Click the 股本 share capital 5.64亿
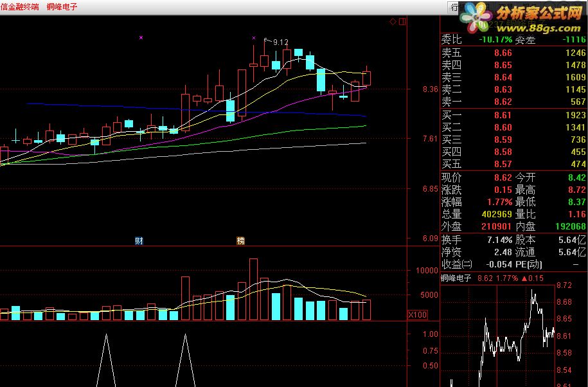This screenshot has height=387, width=588. (x=572, y=240)
